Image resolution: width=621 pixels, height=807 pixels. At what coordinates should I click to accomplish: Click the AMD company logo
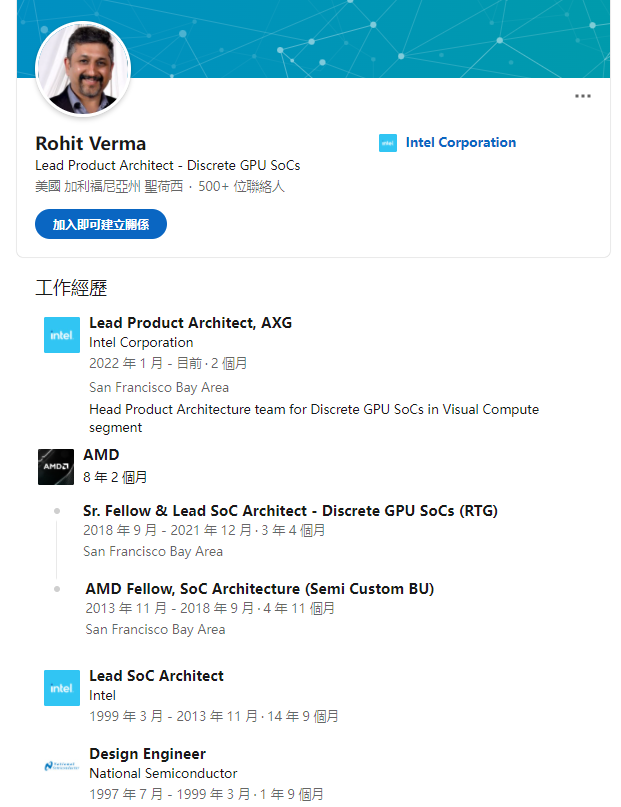(56, 467)
